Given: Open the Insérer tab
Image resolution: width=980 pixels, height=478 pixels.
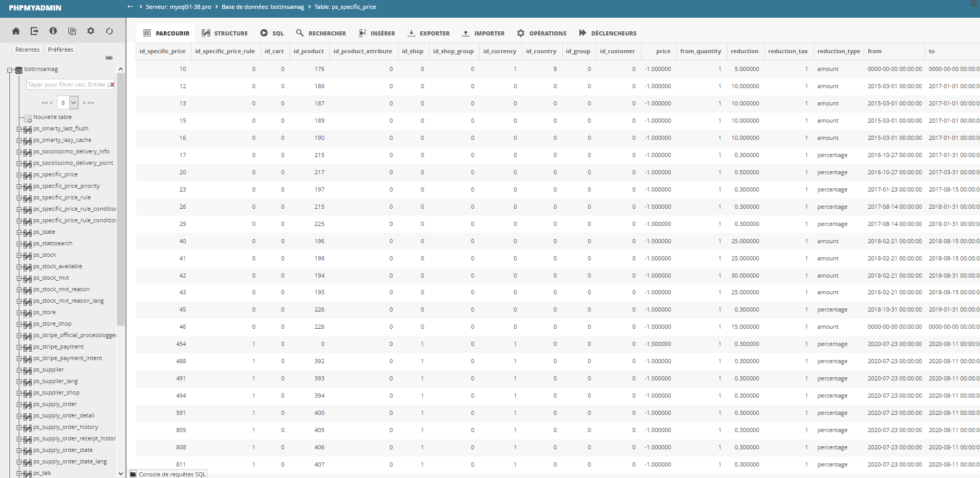Looking at the screenshot, I should (377, 33).
